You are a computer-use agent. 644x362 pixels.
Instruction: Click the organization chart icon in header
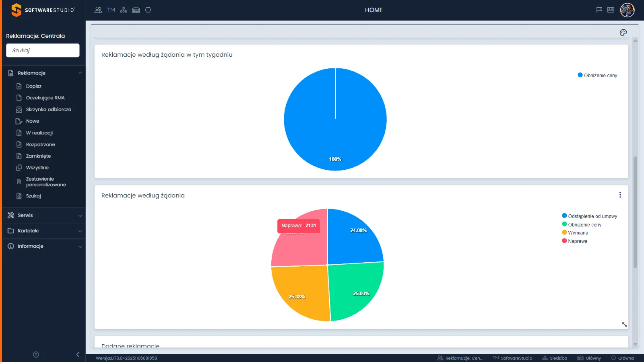[x=124, y=10]
